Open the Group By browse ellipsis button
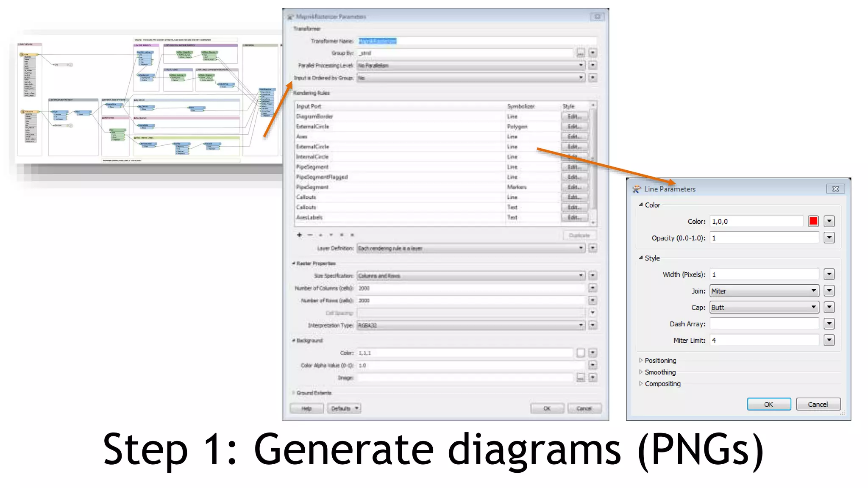This screenshot has width=868, height=488. click(x=580, y=53)
